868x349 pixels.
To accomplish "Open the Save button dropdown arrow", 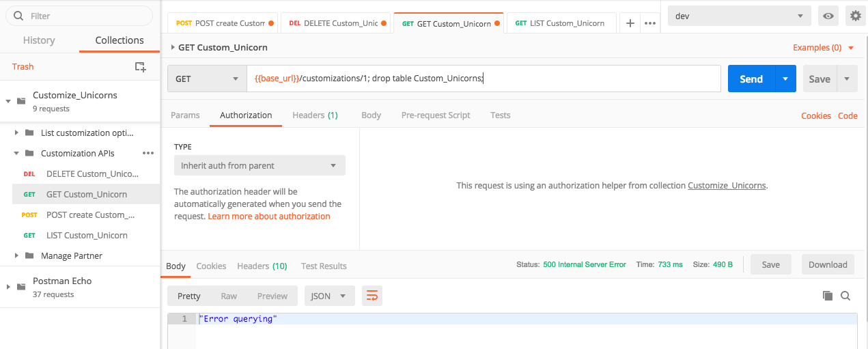I will pos(847,79).
